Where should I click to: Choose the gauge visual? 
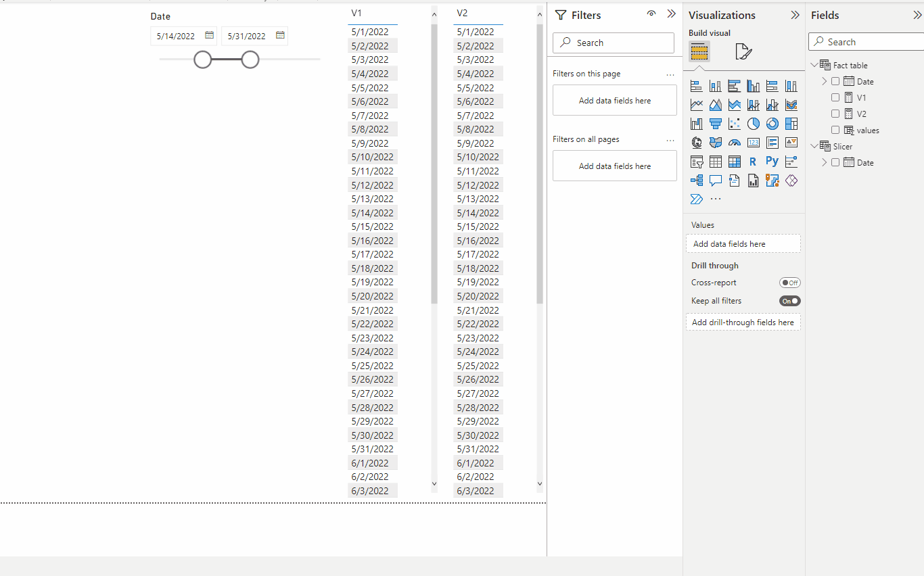pos(734,143)
